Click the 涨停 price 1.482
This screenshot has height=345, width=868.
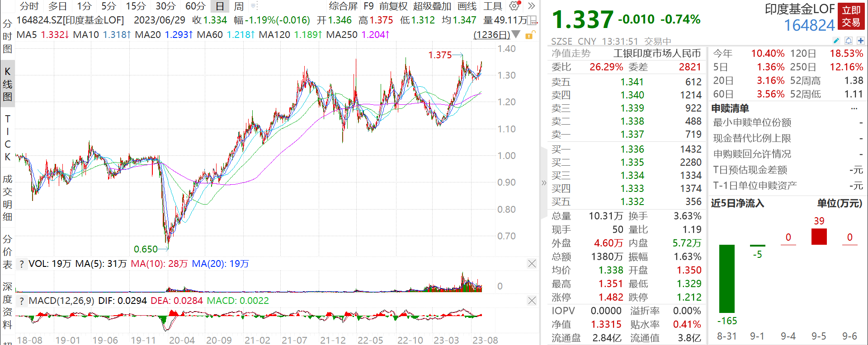pyautogui.click(x=611, y=298)
